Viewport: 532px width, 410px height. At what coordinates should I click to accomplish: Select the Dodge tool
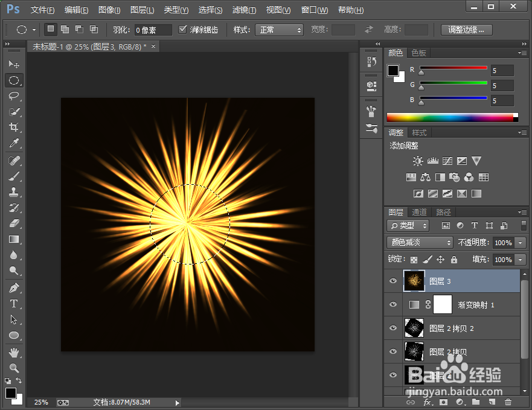pos(13,271)
